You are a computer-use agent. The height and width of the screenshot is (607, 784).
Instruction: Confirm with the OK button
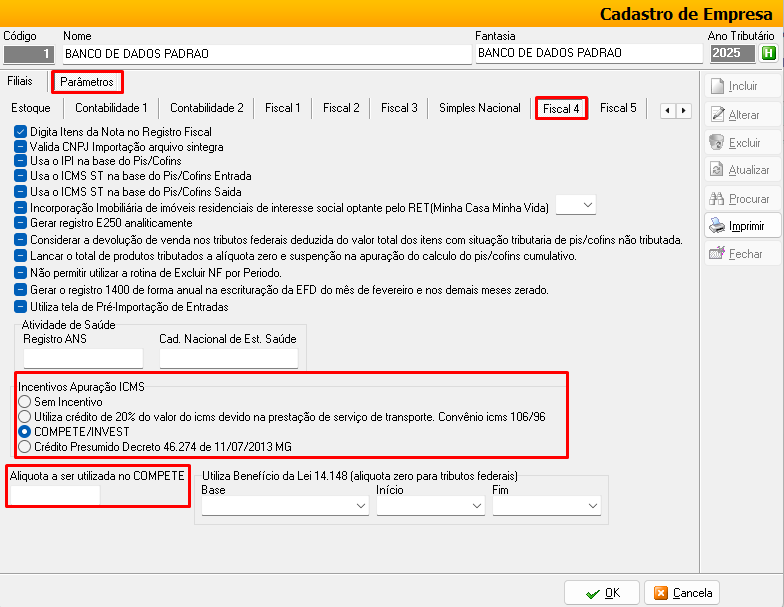click(602, 593)
